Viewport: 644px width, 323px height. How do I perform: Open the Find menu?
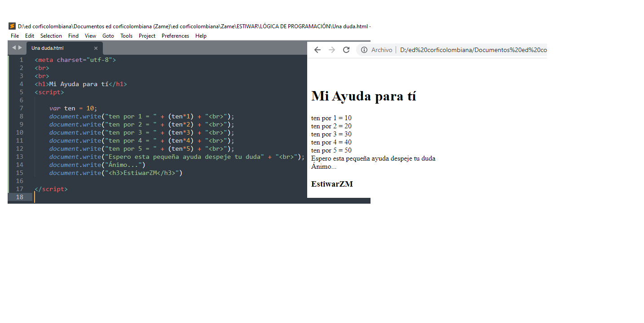point(73,36)
